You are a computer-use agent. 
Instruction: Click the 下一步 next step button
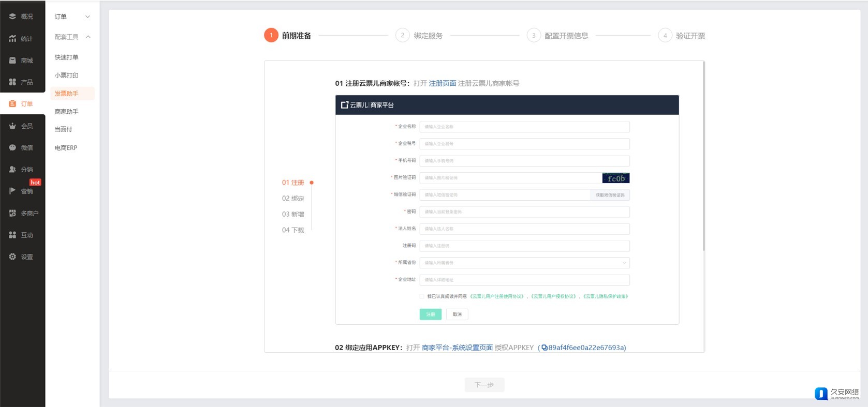[484, 385]
